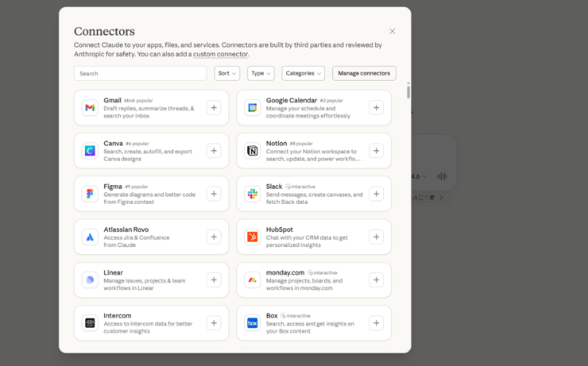Open the custom connector link

(220, 55)
